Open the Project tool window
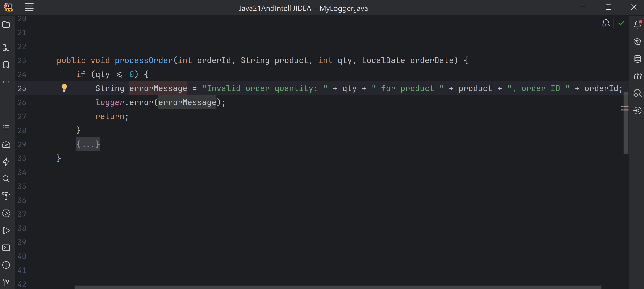 (x=6, y=25)
